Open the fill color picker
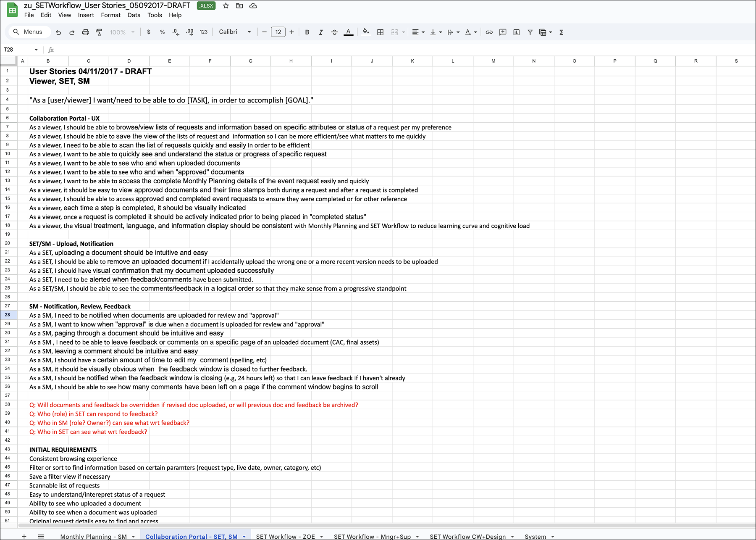The width and height of the screenshot is (756, 540). [x=366, y=32]
